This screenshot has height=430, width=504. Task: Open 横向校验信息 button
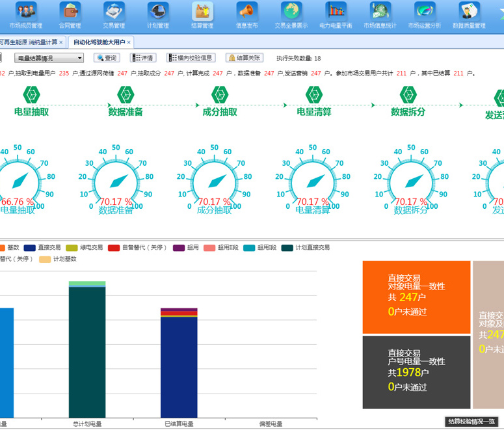[191, 58]
